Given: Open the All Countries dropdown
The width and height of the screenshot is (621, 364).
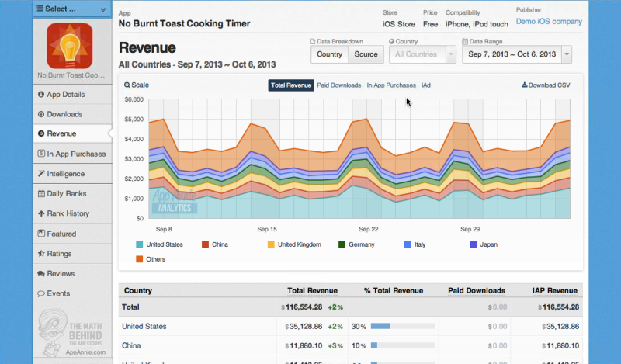Looking at the screenshot, I should 422,54.
